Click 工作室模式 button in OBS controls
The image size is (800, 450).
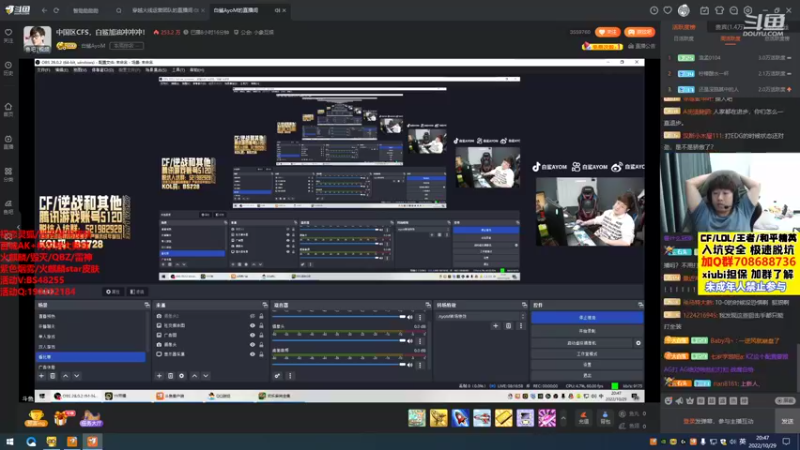click(587, 354)
